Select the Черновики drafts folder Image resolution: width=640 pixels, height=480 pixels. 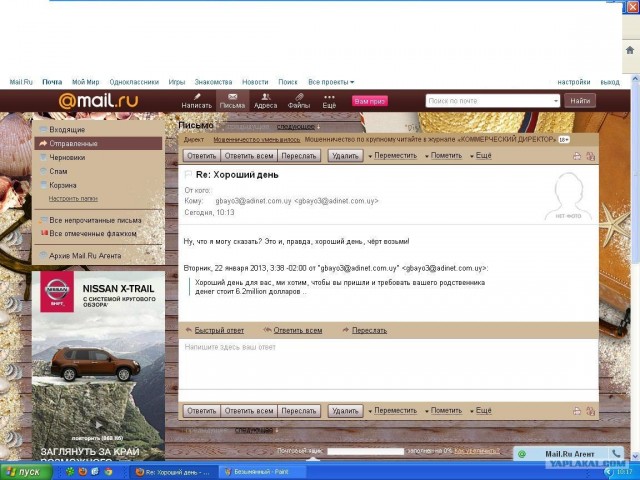coord(67,157)
